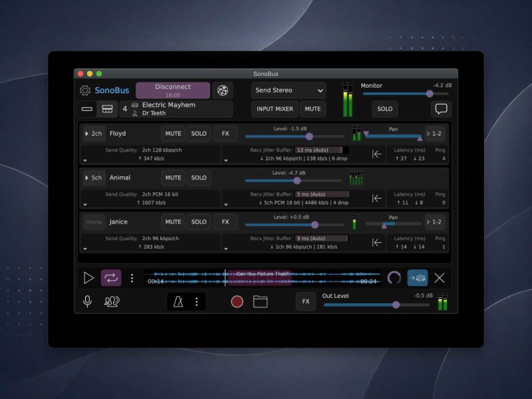
Task: Open Janice's FX panel
Action: click(225, 222)
